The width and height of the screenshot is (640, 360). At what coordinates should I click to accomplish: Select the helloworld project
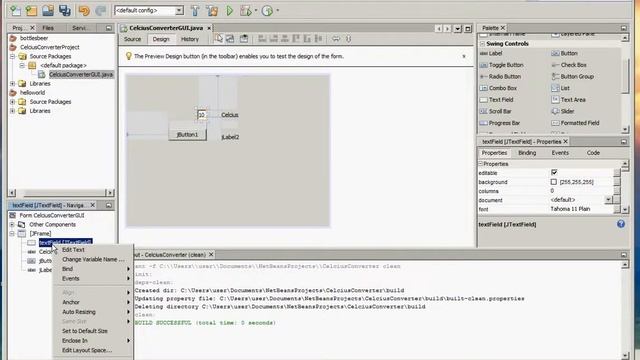(x=33, y=93)
